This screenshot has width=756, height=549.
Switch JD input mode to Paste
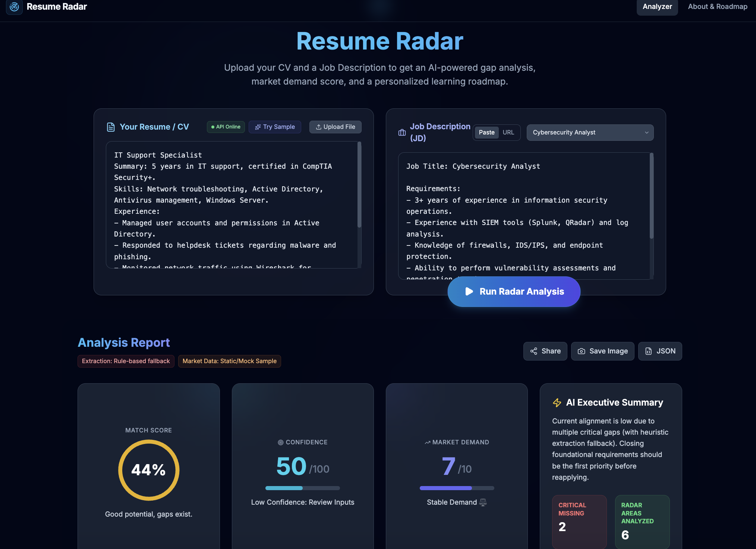click(x=486, y=133)
